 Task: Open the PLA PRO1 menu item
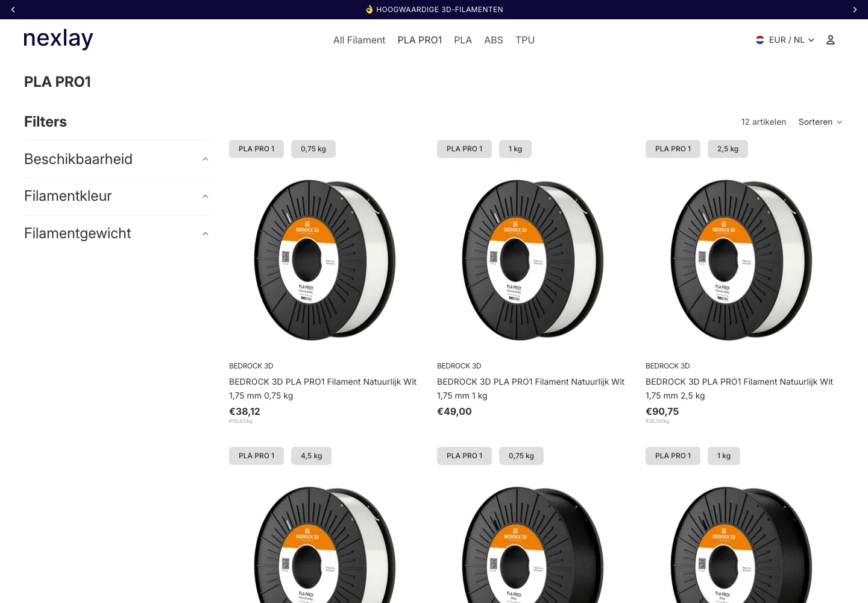pos(420,40)
